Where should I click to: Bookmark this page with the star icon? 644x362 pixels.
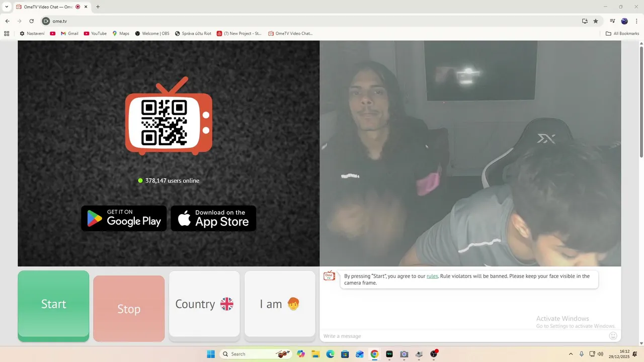[596, 21]
